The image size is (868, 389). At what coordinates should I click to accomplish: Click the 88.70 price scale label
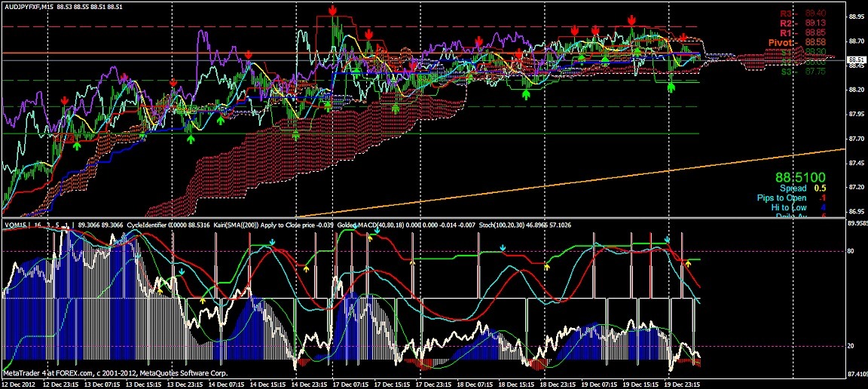coord(856,41)
